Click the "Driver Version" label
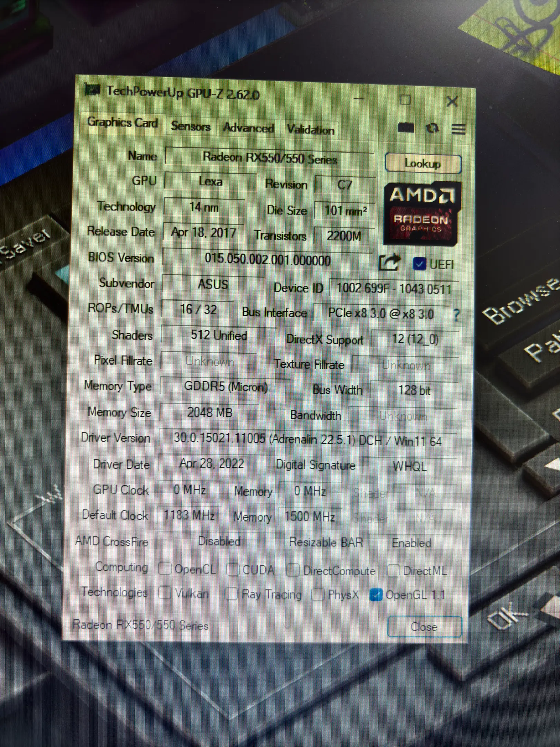 pyautogui.click(x=116, y=438)
